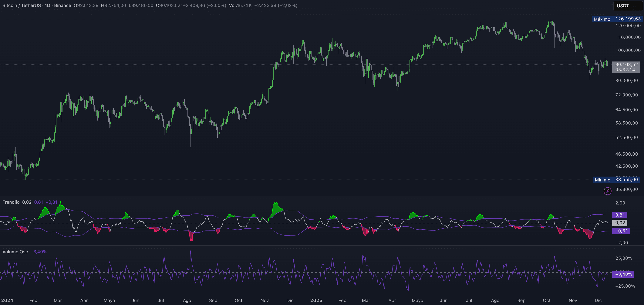
Task: Click the Trendilo indicator legend name
Action: (x=11, y=202)
